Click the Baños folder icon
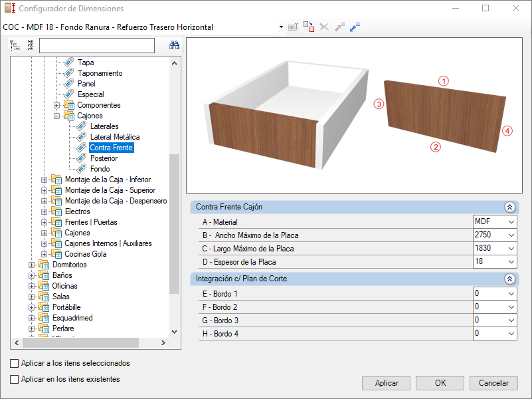The height and width of the screenshot is (399, 532). (44, 275)
